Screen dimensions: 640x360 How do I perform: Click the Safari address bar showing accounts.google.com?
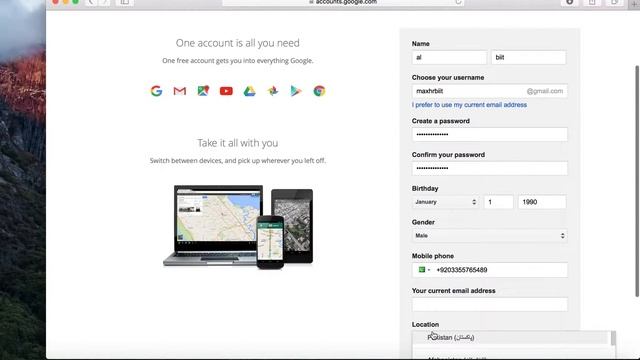tap(343, 2)
